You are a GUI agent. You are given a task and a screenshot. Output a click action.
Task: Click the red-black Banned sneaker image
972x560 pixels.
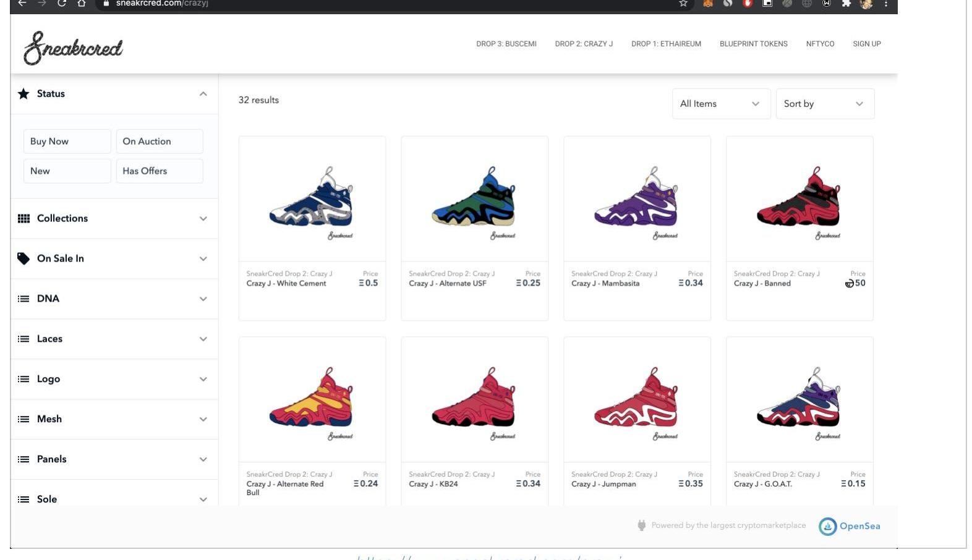(x=799, y=199)
